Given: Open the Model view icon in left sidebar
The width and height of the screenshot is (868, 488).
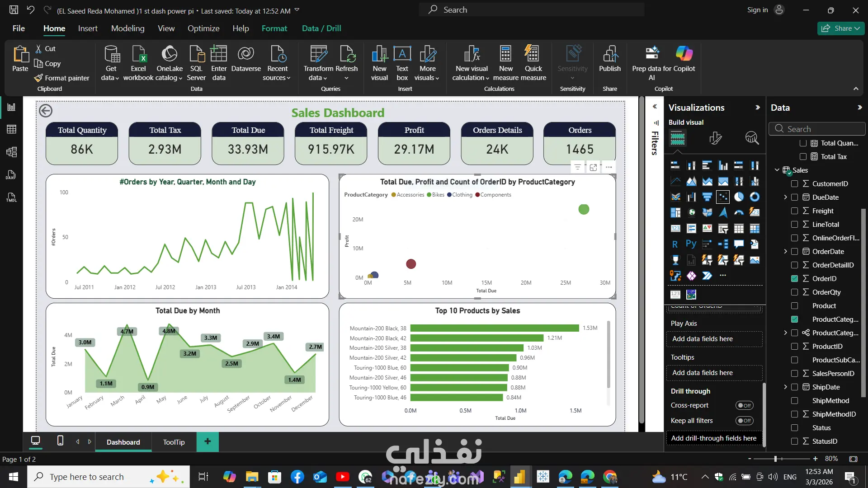Looking at the screenshot, I should pos(11,152).
